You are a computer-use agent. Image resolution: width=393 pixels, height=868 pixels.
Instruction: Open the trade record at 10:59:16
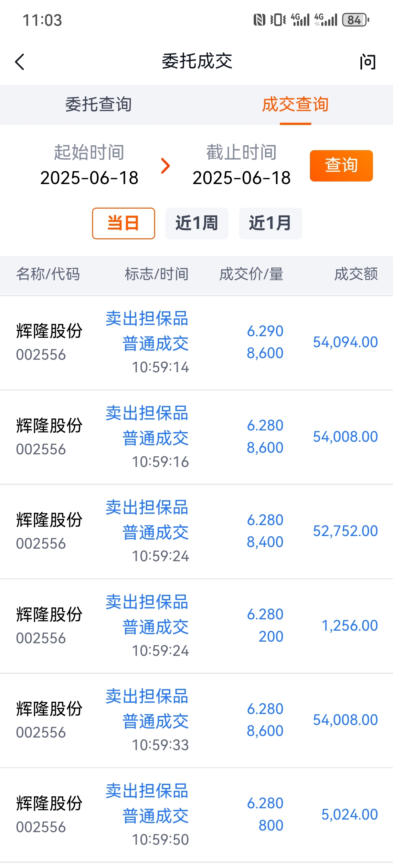(x=196, y=437)
